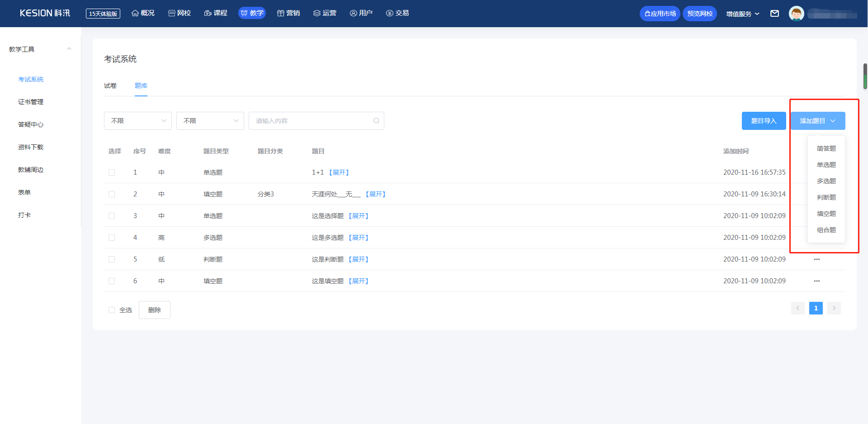Tick the checkbox for row 3

tap(112, 216)
